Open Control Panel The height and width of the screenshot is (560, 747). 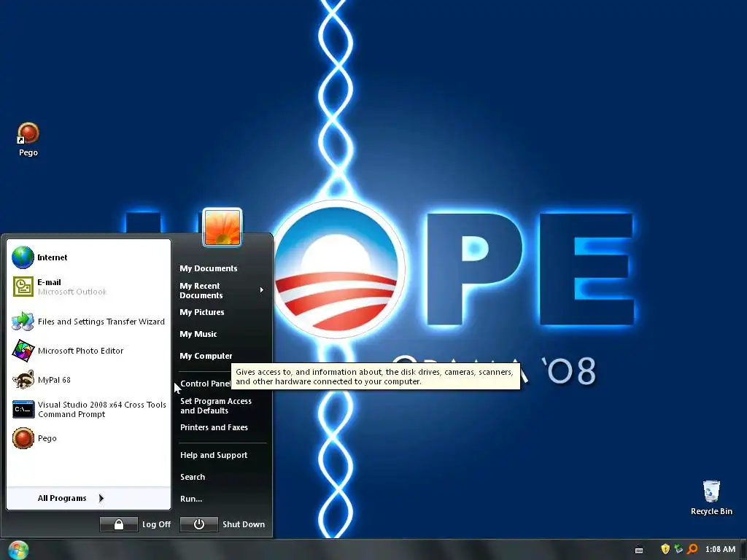pos(205,384)
